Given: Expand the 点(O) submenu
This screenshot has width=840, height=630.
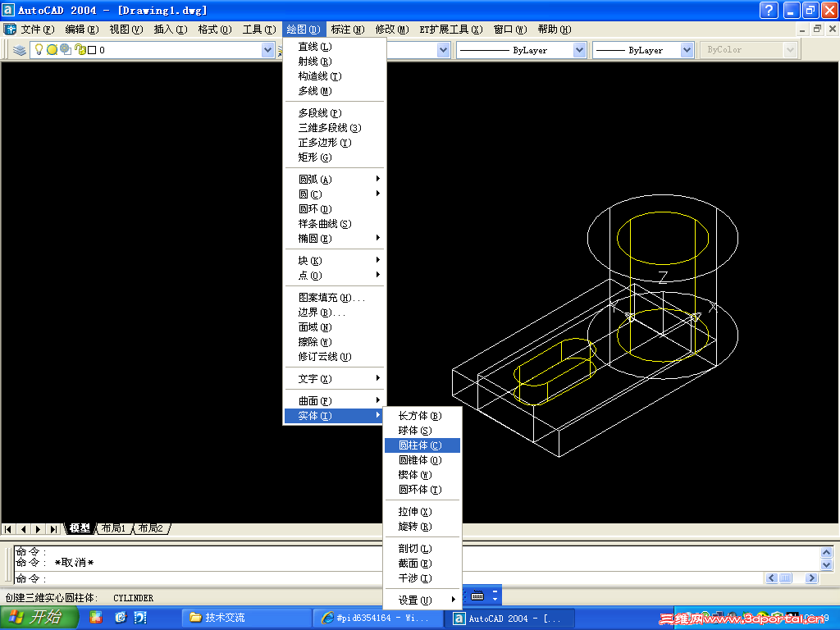Looking at the screenshot, I should (335, 276).
